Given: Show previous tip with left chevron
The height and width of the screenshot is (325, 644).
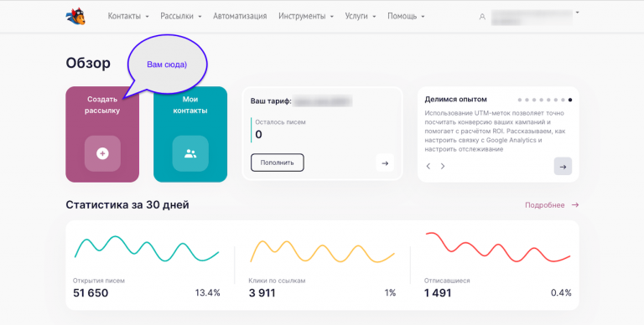Looking at the screenshot, I should tap(428, 166).
